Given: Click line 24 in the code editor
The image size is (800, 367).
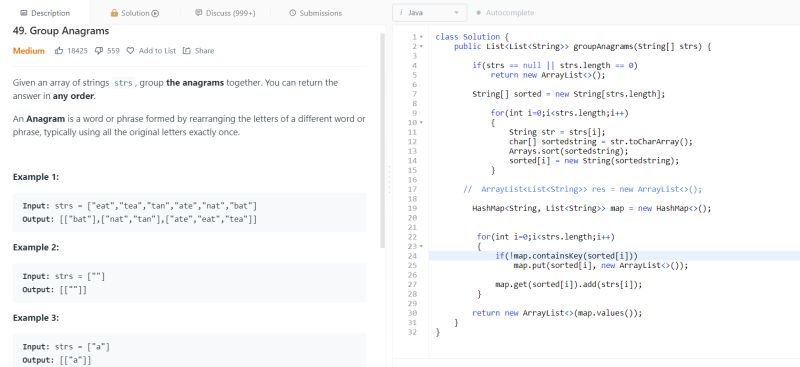Looking at the screenshot, I should pyautogui.click(x=614, y=256).
